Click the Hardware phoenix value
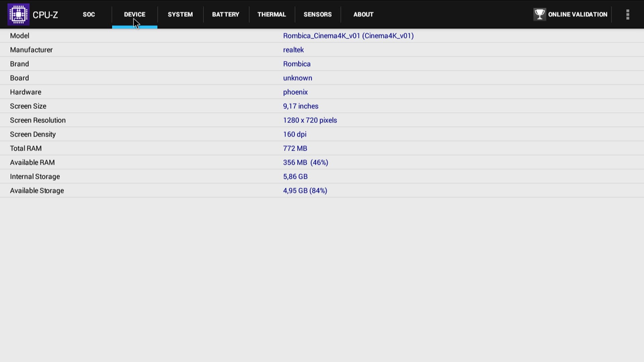 (x=295, y=92)
